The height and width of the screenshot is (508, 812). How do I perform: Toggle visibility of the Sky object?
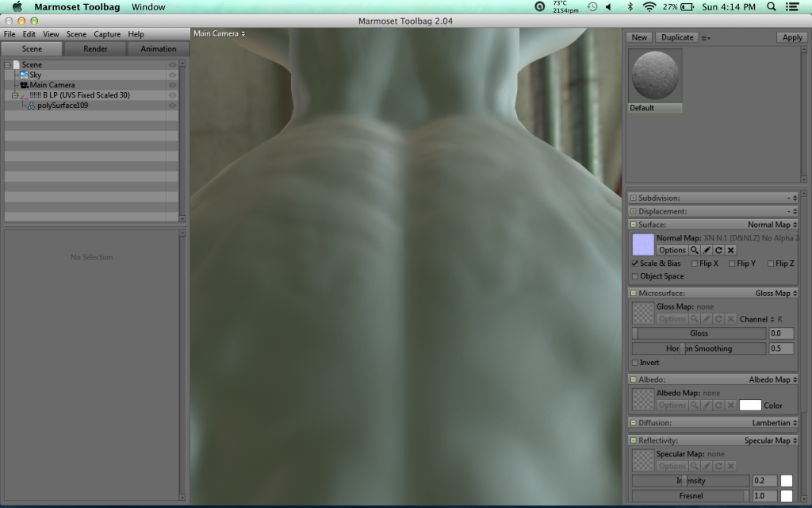click(172, 75)
